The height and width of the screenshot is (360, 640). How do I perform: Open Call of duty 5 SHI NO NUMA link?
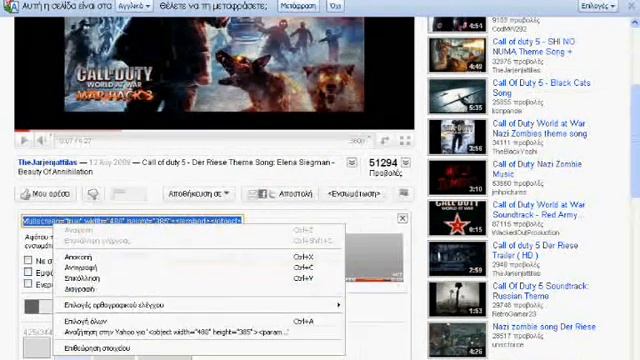(x=534, y=47)
